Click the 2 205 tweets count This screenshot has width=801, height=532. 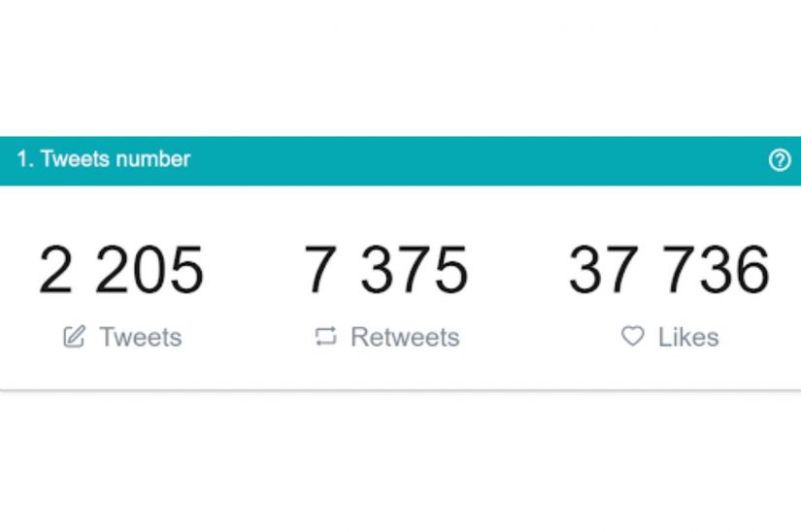(121, 271)
